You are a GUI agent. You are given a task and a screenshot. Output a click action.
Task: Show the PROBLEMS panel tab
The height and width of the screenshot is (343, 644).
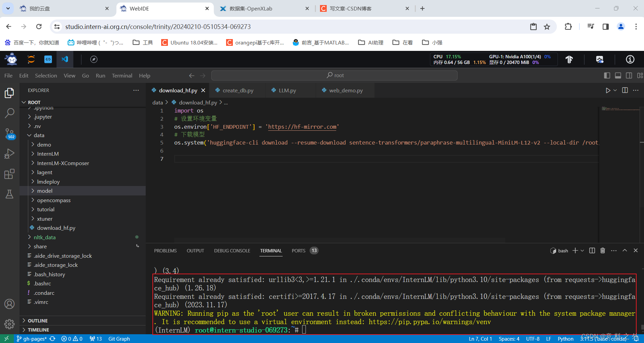click(x=165, y=251)
